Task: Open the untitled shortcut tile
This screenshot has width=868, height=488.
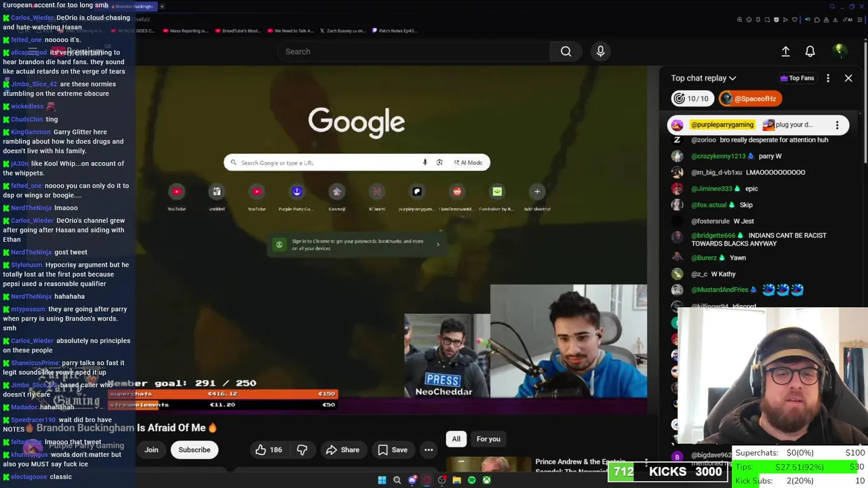Action: click(x=216, y=197)
